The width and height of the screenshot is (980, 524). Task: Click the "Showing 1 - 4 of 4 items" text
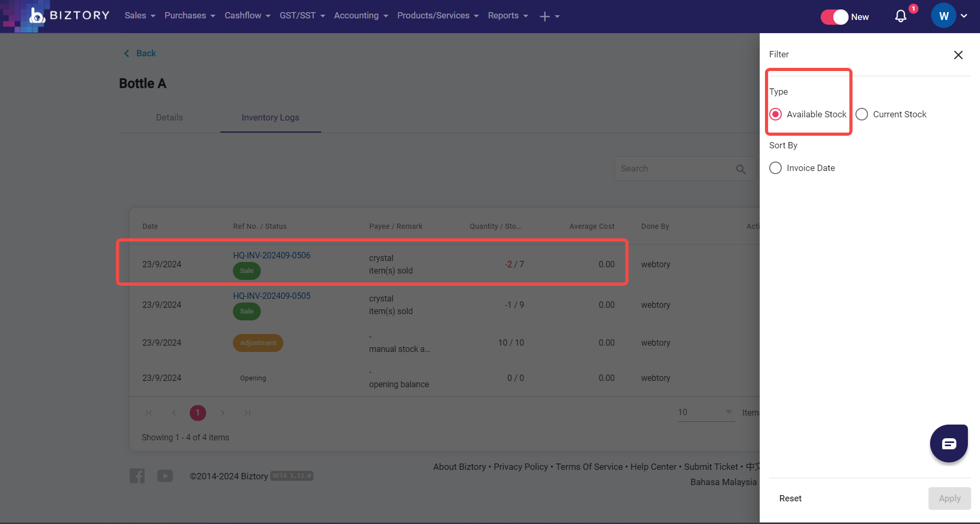[x=186, y=438]
